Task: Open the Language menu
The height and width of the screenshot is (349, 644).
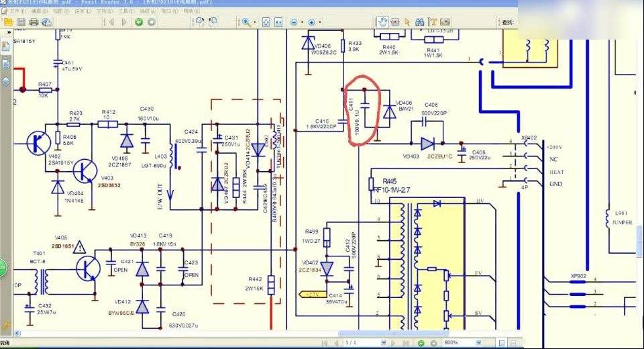Action: [x=83, y=11]
